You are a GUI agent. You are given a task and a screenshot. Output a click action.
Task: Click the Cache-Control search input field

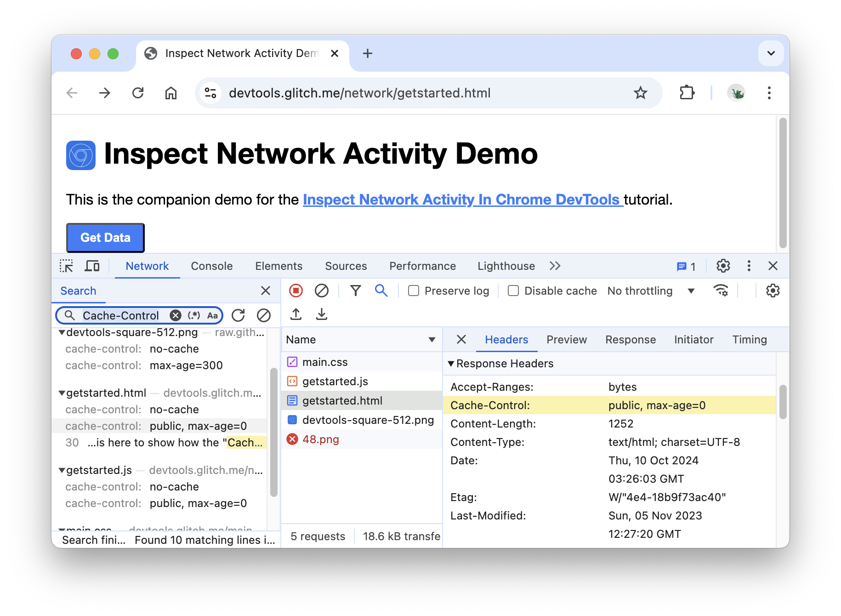pyautogui.click(x=121, y=315)
